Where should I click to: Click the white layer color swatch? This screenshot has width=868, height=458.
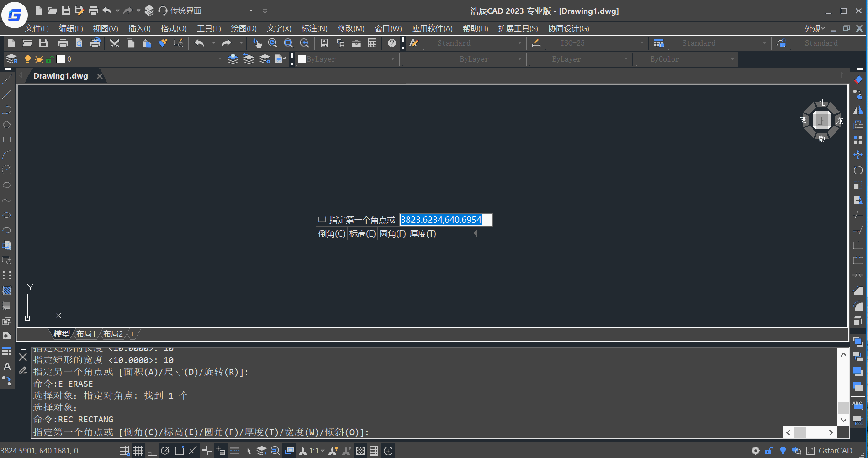coord(61,59)
